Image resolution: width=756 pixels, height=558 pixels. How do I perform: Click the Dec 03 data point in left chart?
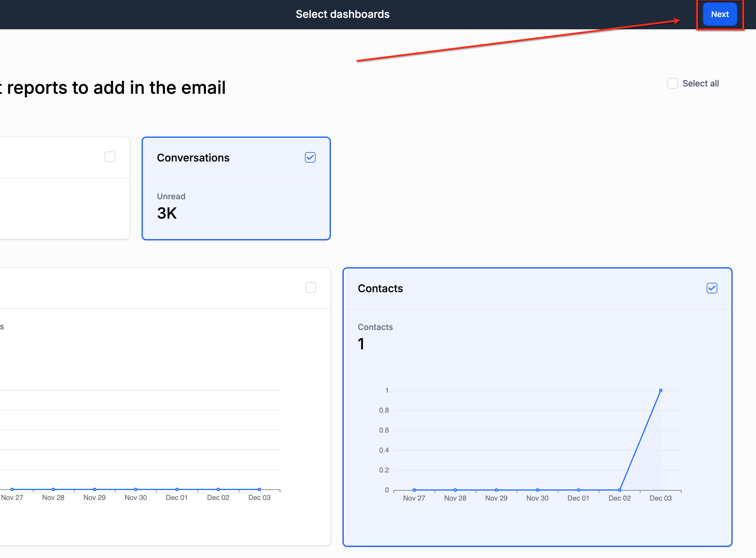[259, 489]
